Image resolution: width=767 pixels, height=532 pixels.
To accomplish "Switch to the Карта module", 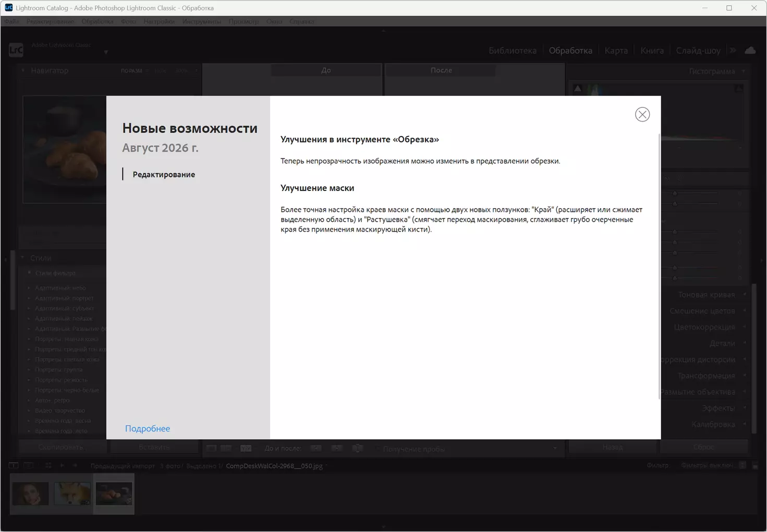I will pos(616,51).
